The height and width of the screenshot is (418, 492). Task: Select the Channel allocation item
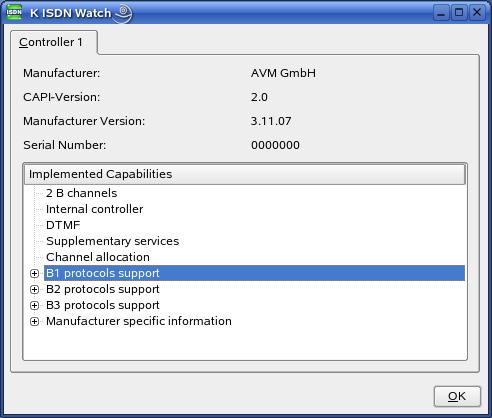98,257
